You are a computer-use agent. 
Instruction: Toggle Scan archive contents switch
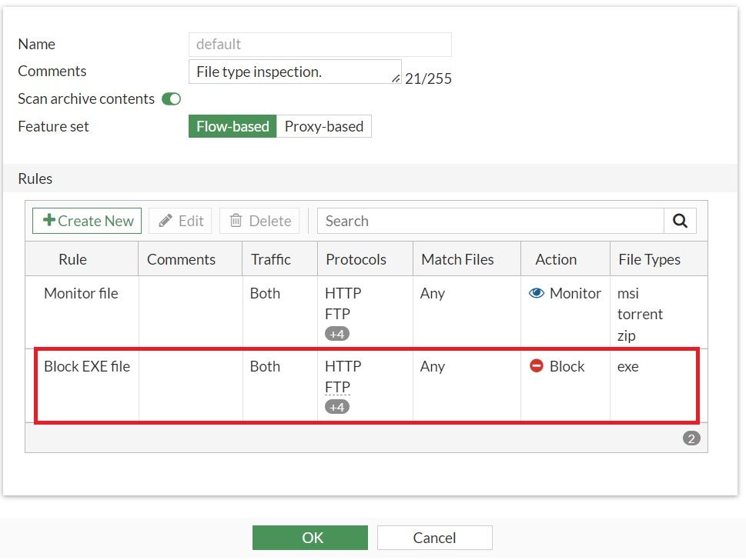coord(171,98)
